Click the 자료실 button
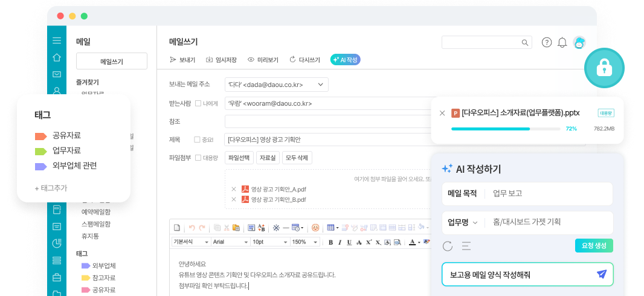Image resolution: width=644 pixels, height=296 pixels. (268, 158)
